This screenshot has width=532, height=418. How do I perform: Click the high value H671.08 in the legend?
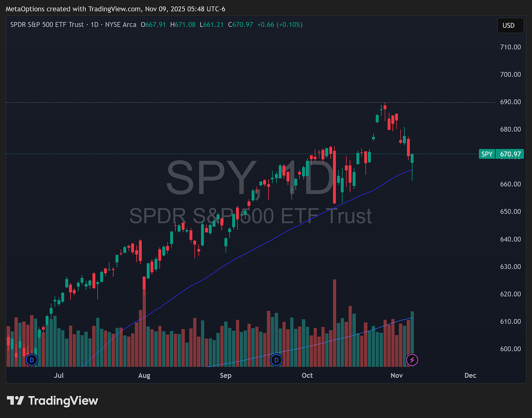[x=183, y=24]
